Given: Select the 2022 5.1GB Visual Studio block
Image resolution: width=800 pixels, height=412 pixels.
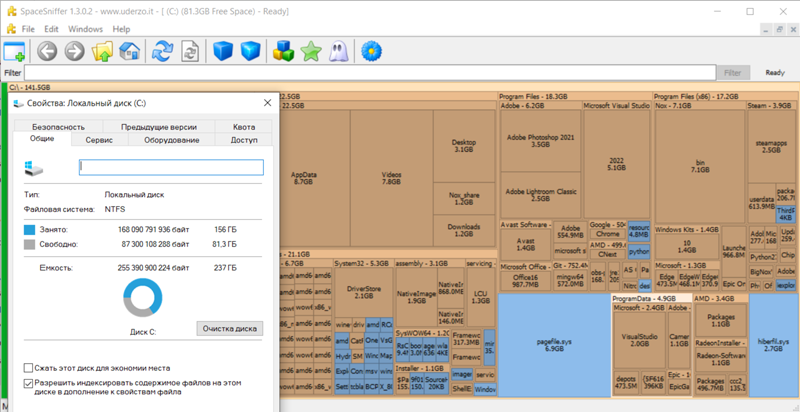Looking at the screenshot, I should 616,164.
